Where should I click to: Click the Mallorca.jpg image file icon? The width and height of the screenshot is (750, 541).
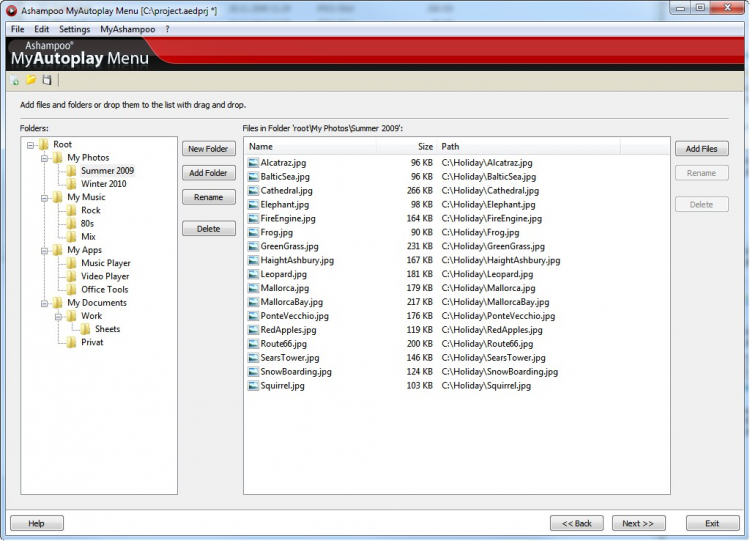pyautogui.click(x=253, y=288)
